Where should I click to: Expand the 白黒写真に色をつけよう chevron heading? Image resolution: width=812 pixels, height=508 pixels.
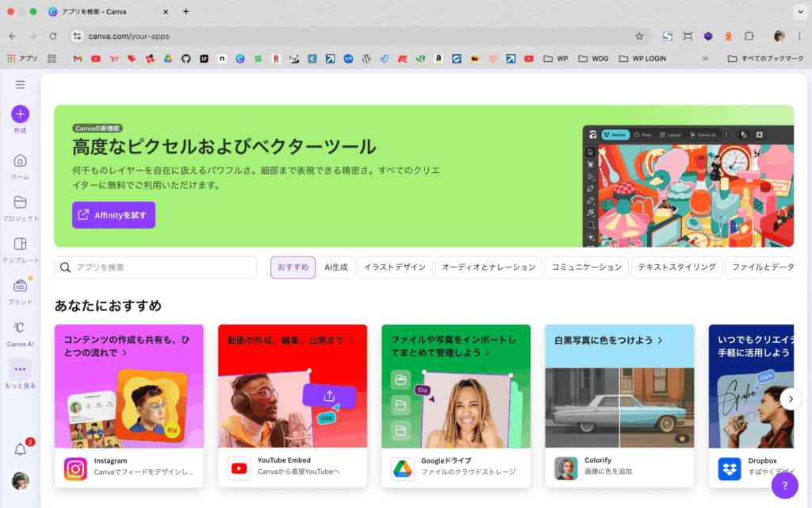[661, 340]
